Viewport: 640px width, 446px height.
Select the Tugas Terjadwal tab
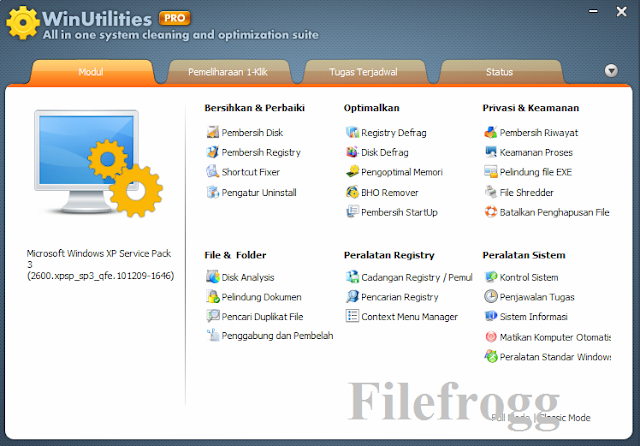pyautogui.click(x=363, y=72)
